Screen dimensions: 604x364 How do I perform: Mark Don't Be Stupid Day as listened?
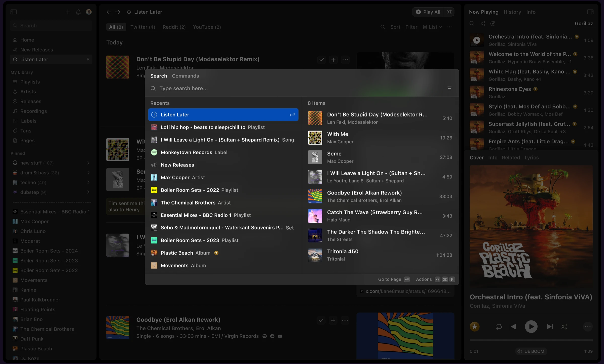tap(321, 60)
